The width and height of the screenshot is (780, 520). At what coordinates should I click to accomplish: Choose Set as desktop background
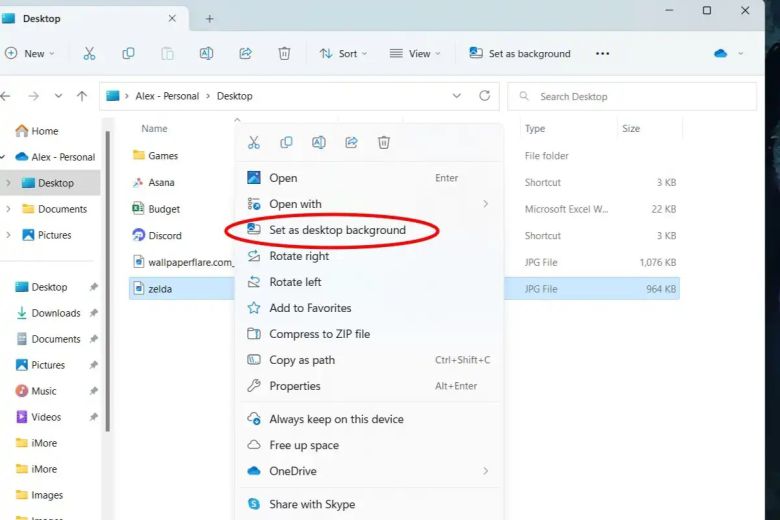(x=337, y=230)
